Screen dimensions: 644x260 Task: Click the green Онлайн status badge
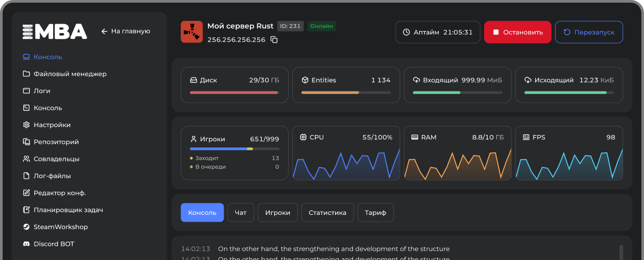pos(321,26)
